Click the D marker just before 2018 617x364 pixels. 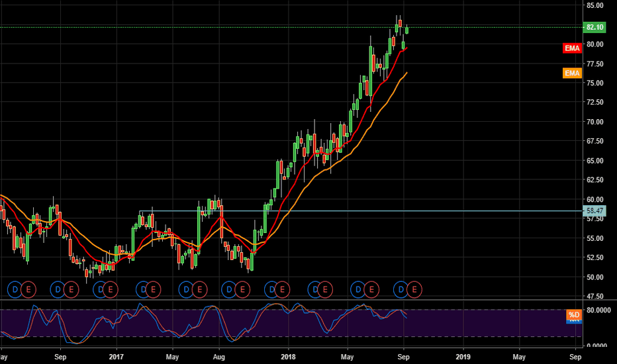272,290
